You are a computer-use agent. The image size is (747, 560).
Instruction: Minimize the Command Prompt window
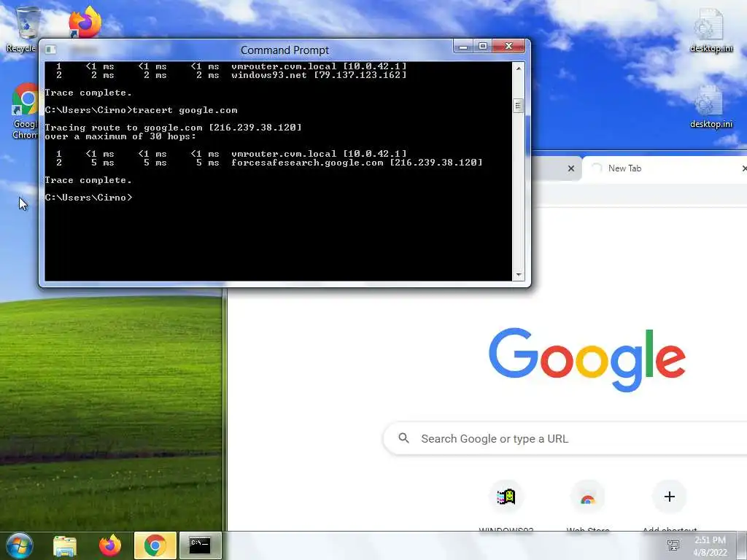(462, 46)
